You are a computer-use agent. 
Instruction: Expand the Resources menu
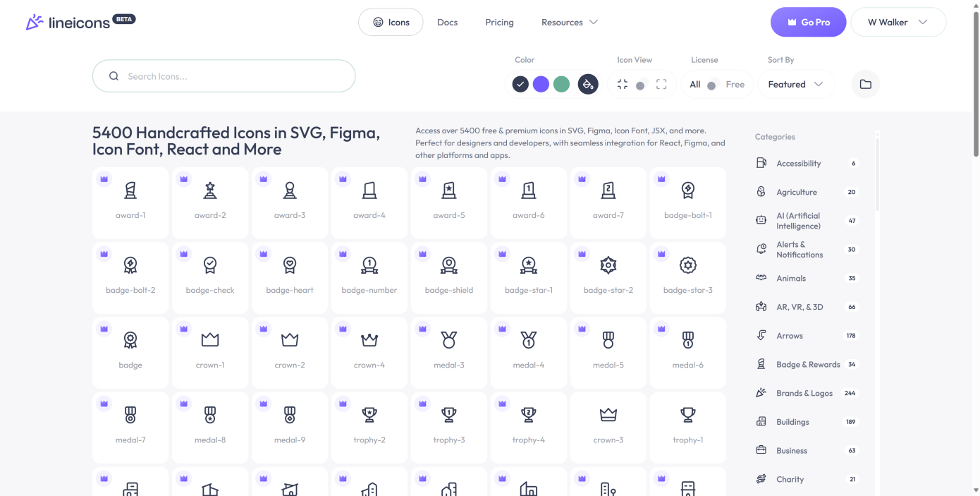(x=569, y=23)
